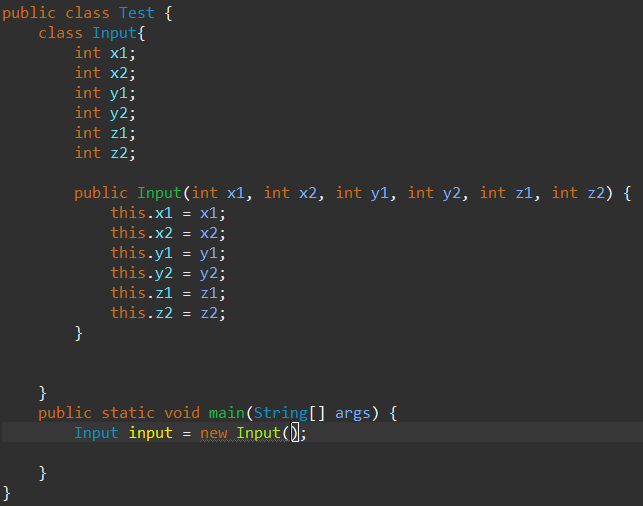
Task: Click the field declaration 'int z2;'
Action: 105,153
